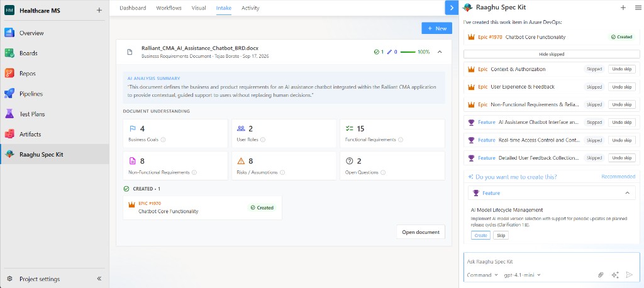Open the Functional Requirements count card
This screenshot has height=288, width=644.
point(392,133)
